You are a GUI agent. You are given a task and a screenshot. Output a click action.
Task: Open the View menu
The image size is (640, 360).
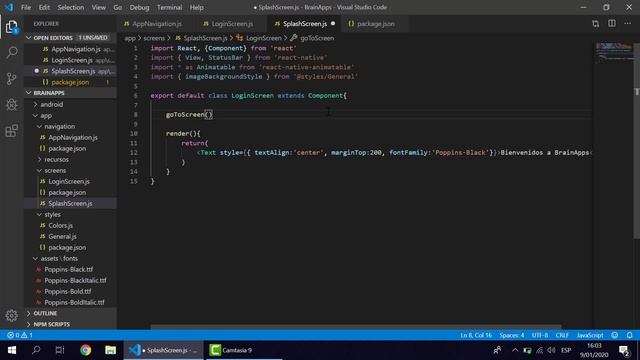[98, 7]
